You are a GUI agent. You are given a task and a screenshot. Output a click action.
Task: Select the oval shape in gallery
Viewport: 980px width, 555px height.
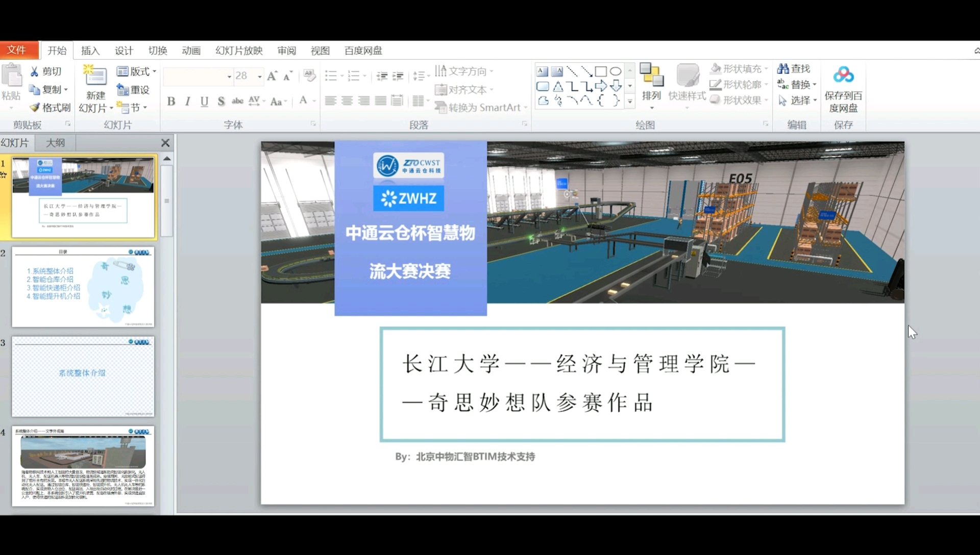(x=616, y=71)
